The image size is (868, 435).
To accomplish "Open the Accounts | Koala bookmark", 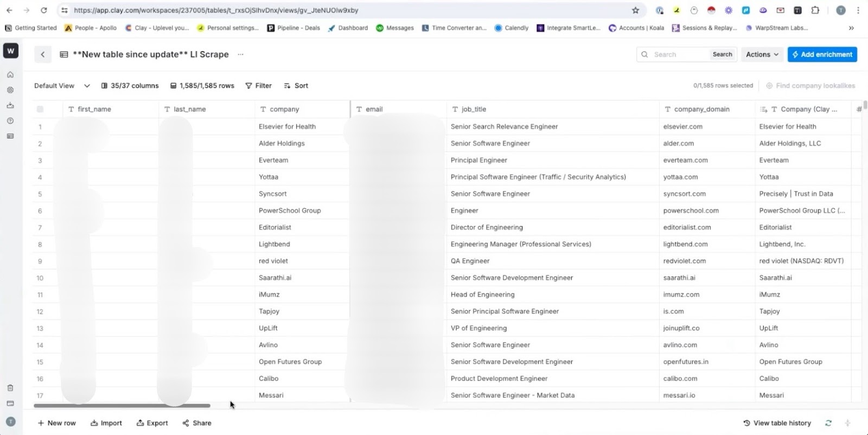I will 636,28.
